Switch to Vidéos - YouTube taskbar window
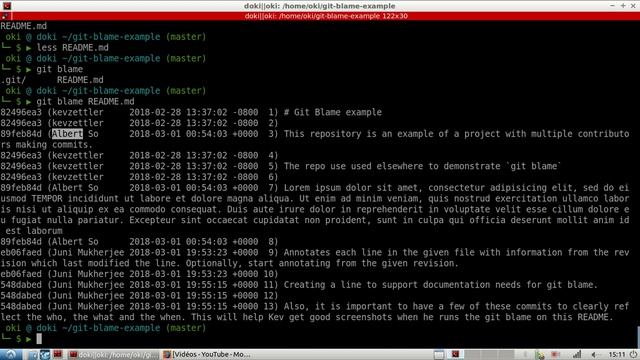Viewport: 640px width, 360px height. (207, 354)
